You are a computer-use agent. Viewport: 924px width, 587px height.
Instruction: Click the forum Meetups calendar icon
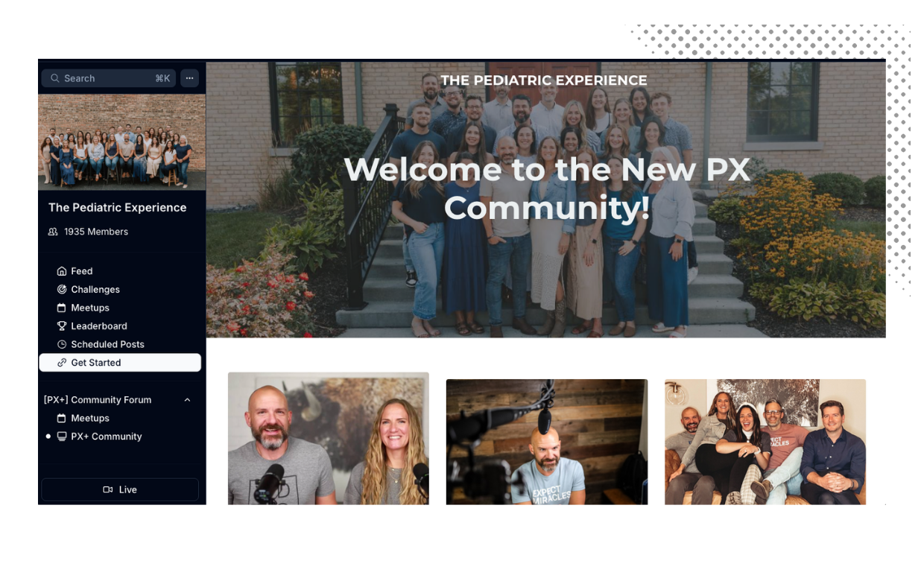[62, 418]
